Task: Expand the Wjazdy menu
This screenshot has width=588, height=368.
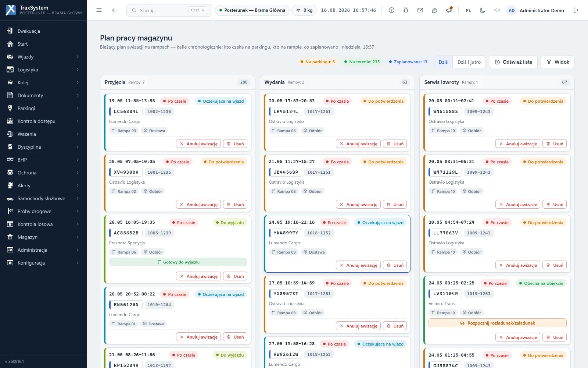Action: point(43,57)
